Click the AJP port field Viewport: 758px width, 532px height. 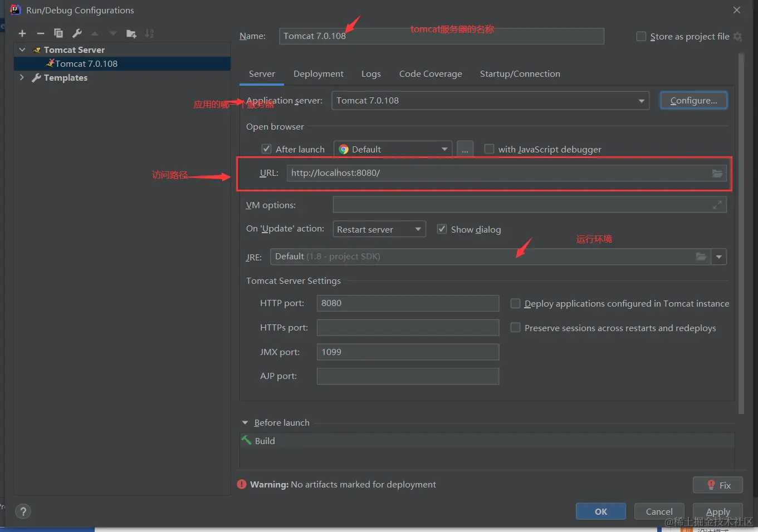tap(408, 376)
